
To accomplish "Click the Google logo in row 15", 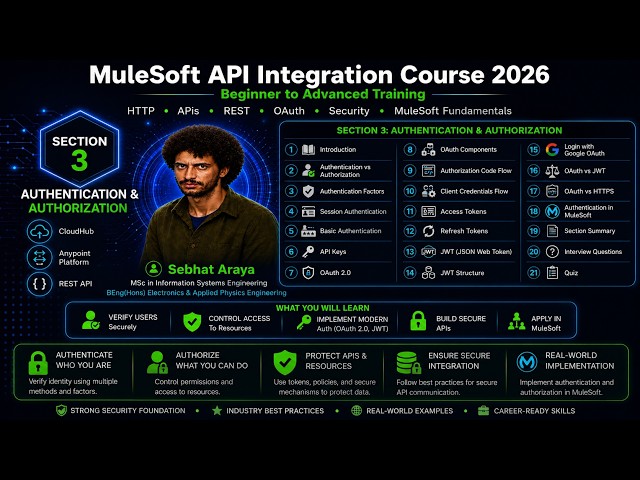I will coord(552,150).
